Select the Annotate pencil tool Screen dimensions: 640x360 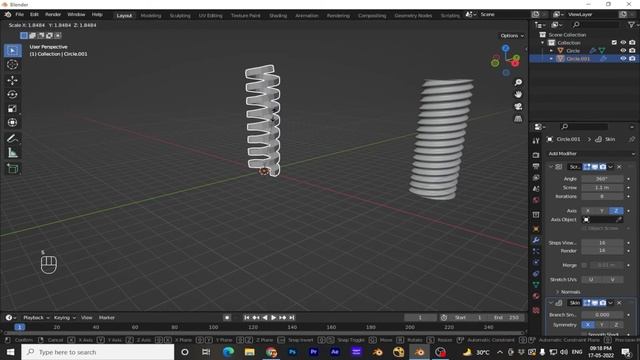click(x=12, y=139)
